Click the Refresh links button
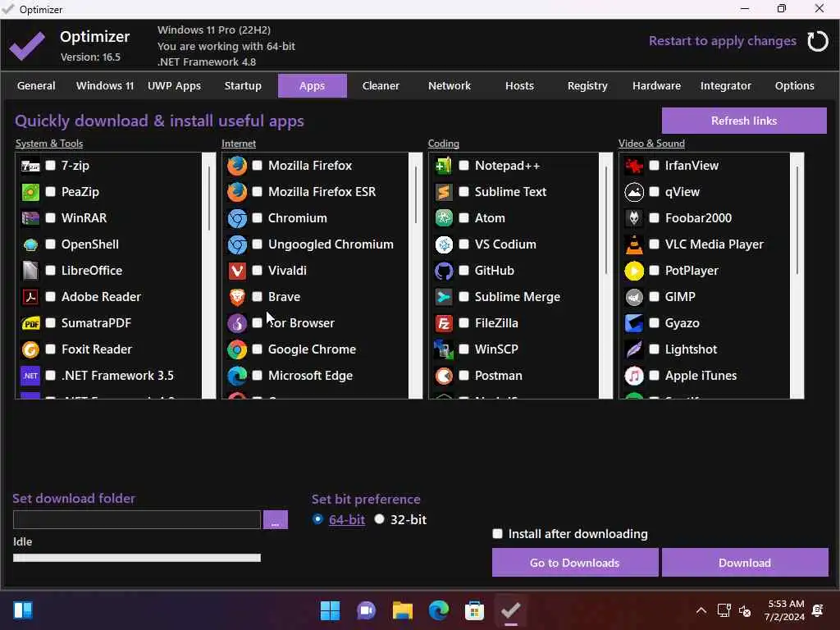The width and height of the screenshot is (840, 630). [x=744, y=121]
